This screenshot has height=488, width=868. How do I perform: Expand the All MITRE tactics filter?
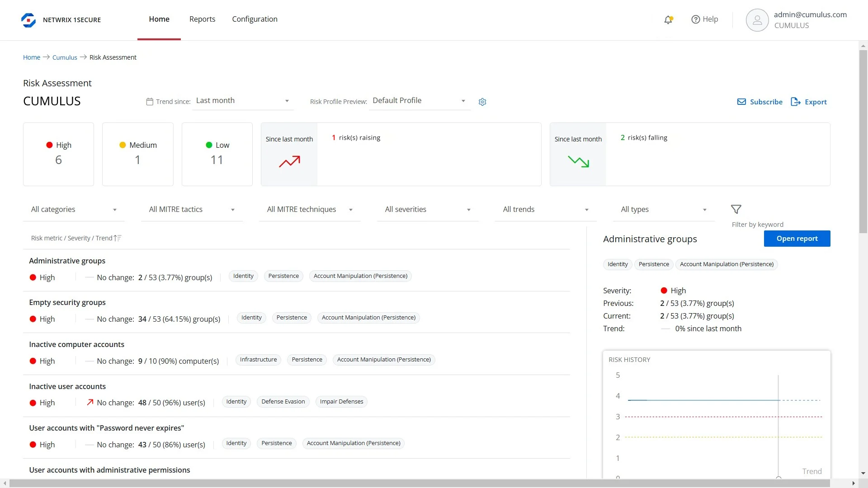[192, 209]
